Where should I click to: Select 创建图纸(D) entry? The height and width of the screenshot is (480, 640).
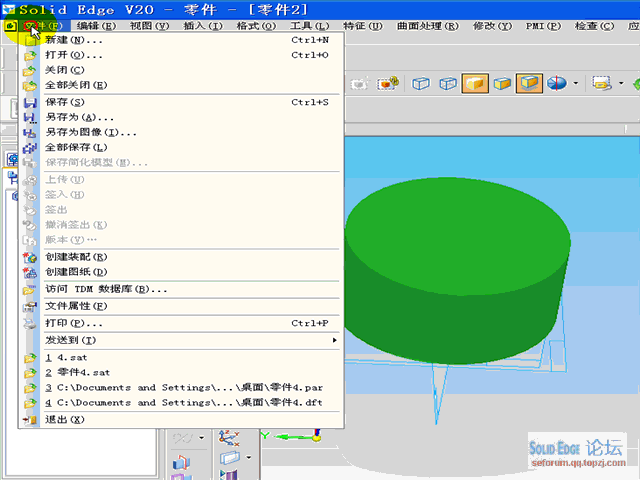click(182, 272)
